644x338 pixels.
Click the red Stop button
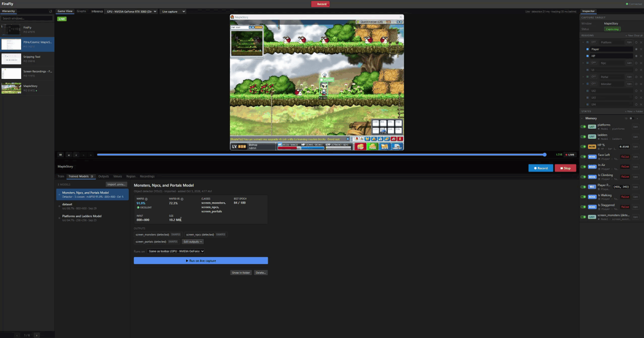[x=566, y=168]
